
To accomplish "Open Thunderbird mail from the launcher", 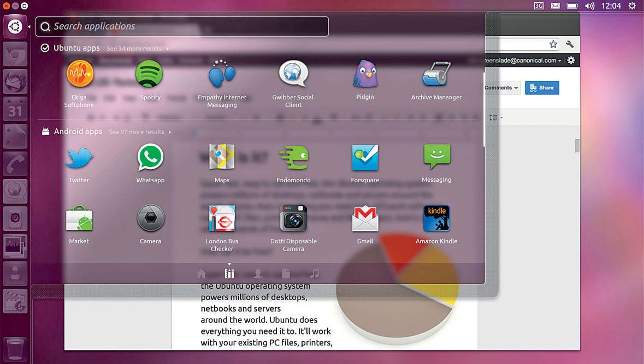I will [15, 82].
